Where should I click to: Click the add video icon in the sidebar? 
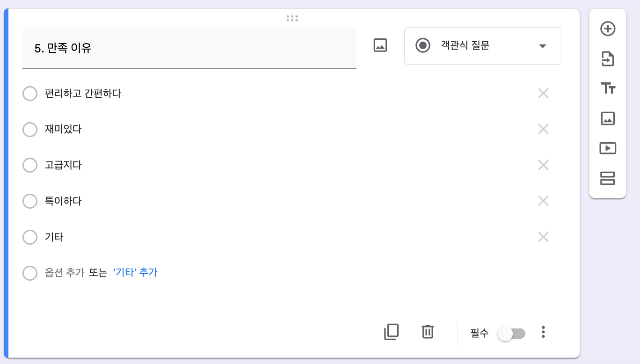click(608, 148)
